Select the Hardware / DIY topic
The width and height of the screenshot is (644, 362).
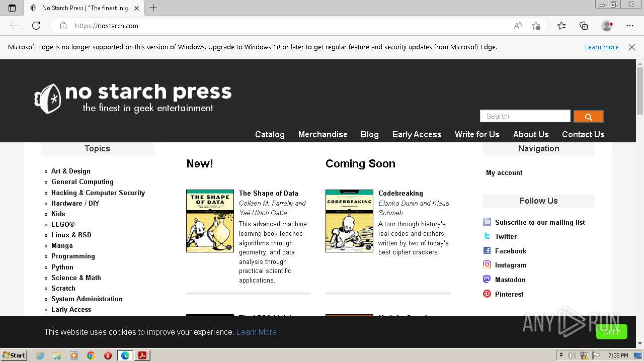coord(75,203)
